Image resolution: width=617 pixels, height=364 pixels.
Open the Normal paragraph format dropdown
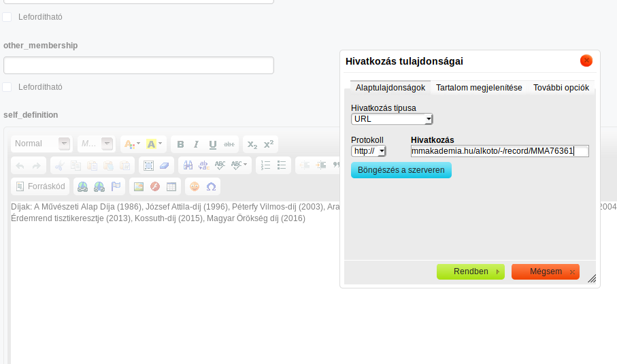41,144
